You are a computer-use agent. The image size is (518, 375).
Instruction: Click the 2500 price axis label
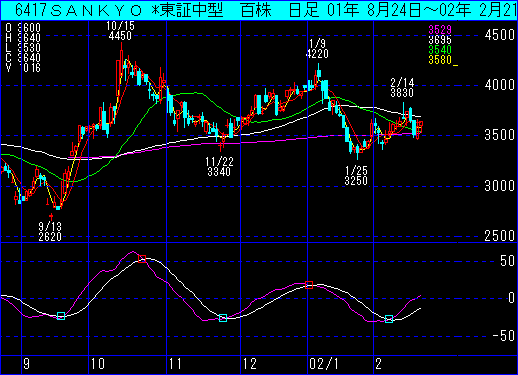click(x=500, y=236)
